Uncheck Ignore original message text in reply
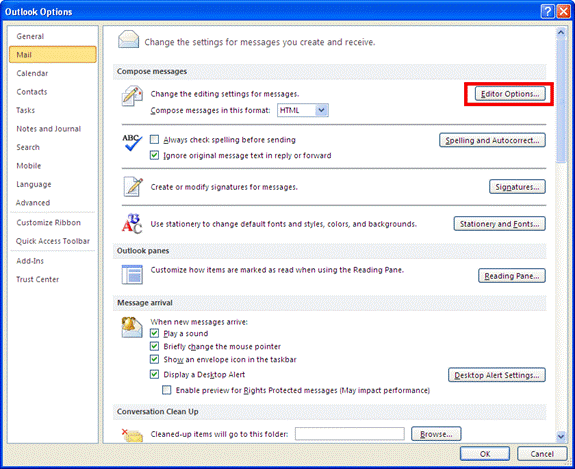 coord(154,155)
